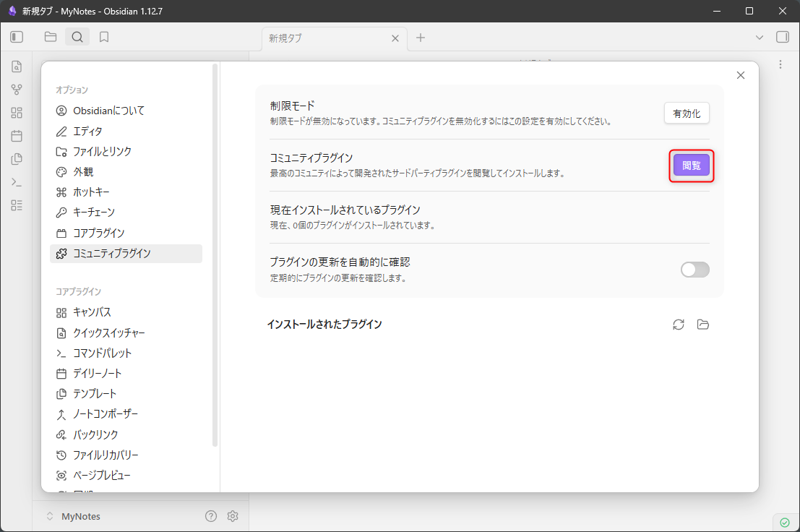Open ページプレビュー plugin settings

coord(126,476)
